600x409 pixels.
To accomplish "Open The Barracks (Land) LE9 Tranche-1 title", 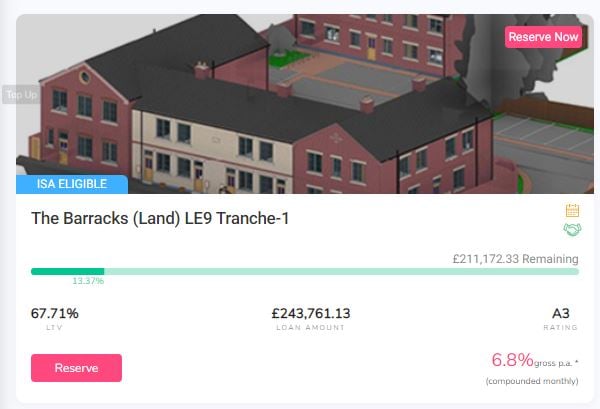I will click(160, 218).
